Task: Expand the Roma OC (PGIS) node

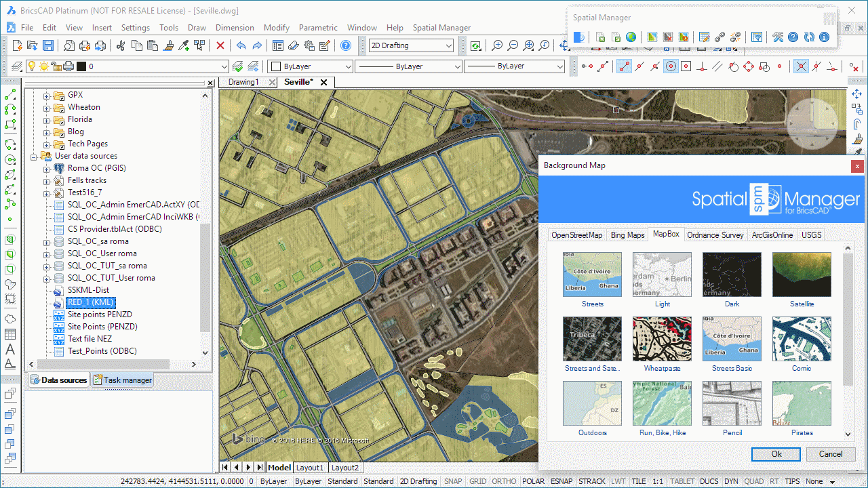Action: pos(47,168)
